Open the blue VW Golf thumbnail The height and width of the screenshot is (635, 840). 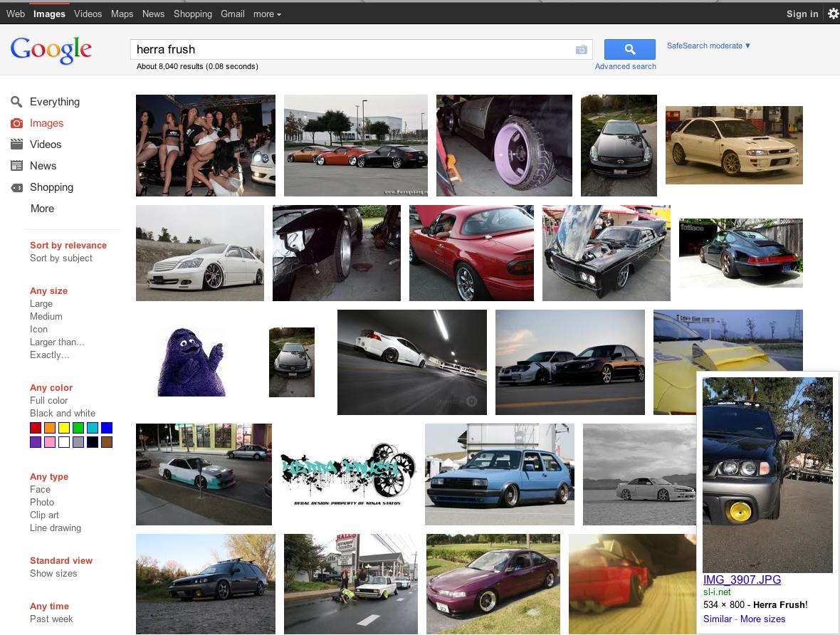point(499,474)
